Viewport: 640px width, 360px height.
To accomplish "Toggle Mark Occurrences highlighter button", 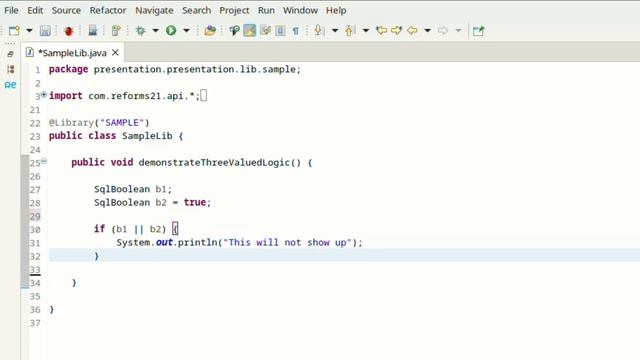I will coord(249,31).
